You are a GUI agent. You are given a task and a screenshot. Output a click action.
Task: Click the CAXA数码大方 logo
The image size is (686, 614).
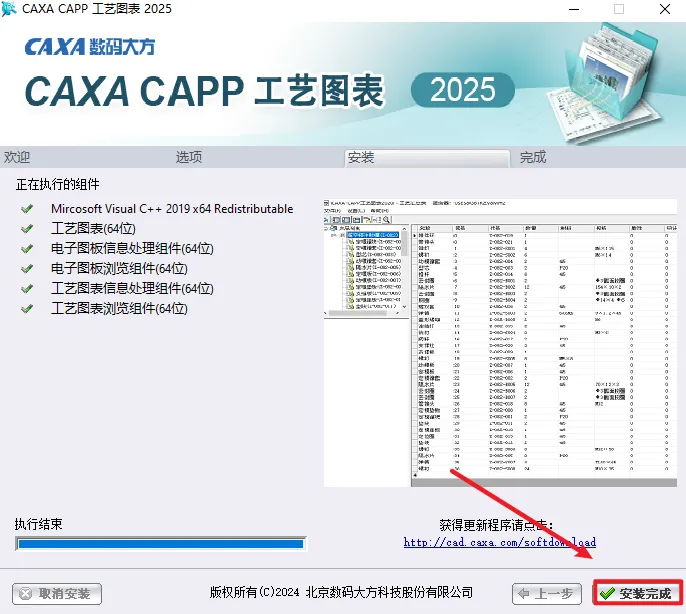point(90,46)
